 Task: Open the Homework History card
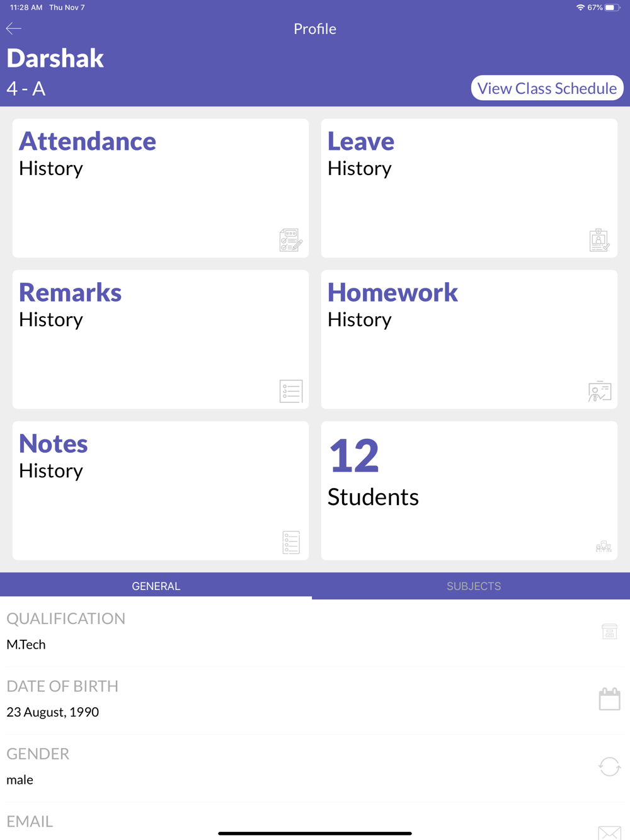pos(469,339)
